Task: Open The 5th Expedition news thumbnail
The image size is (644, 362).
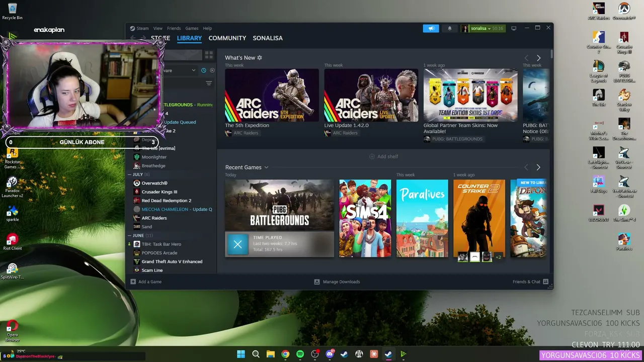Action: 272,96
